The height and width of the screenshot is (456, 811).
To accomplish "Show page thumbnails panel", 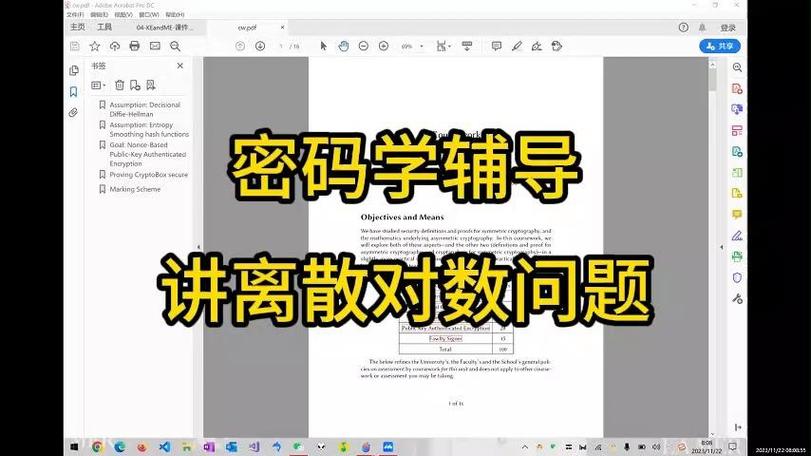I will click(x=74, y=70).
